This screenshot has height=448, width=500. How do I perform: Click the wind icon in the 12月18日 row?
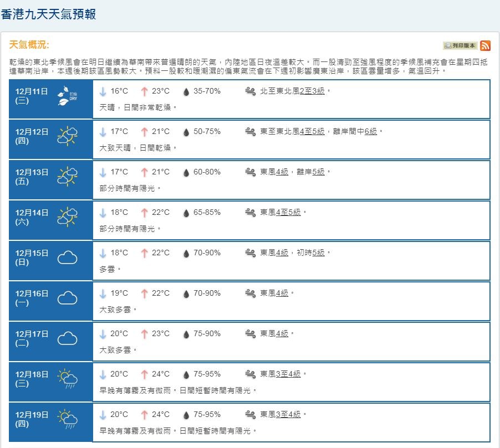251,374
